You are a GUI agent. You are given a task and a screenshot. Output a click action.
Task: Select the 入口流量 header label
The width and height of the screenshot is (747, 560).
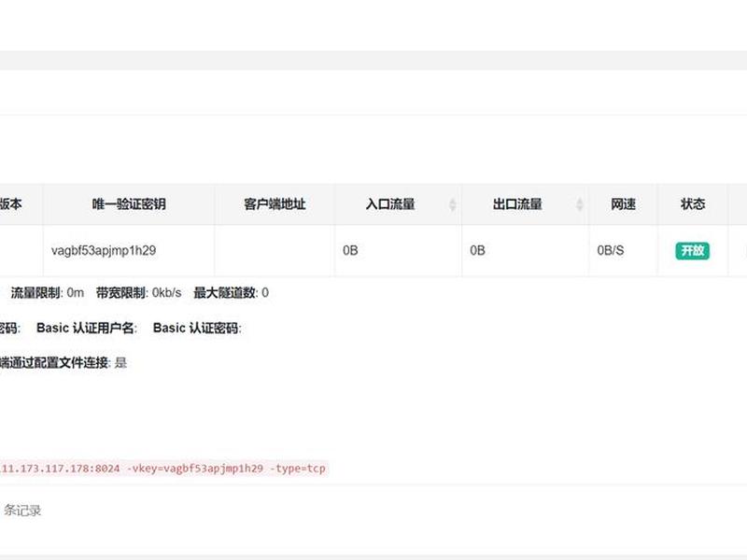coord(390,204)
